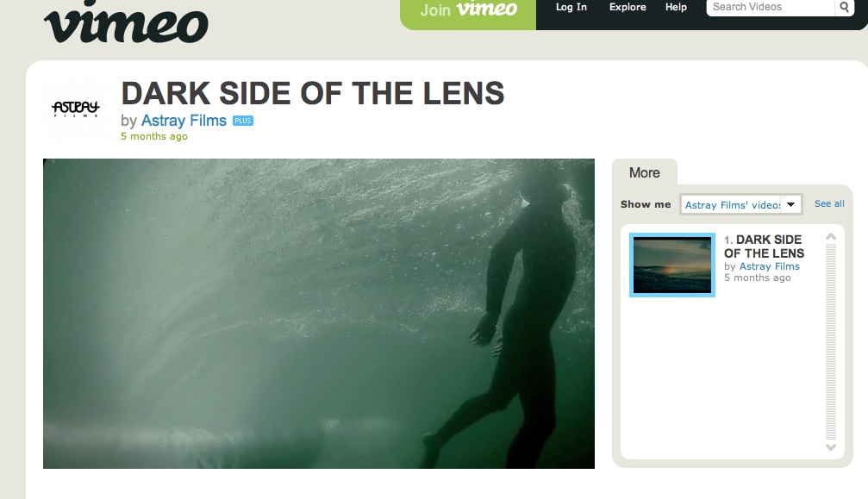Play the underwater video in the player

click(x=319, y=314)
